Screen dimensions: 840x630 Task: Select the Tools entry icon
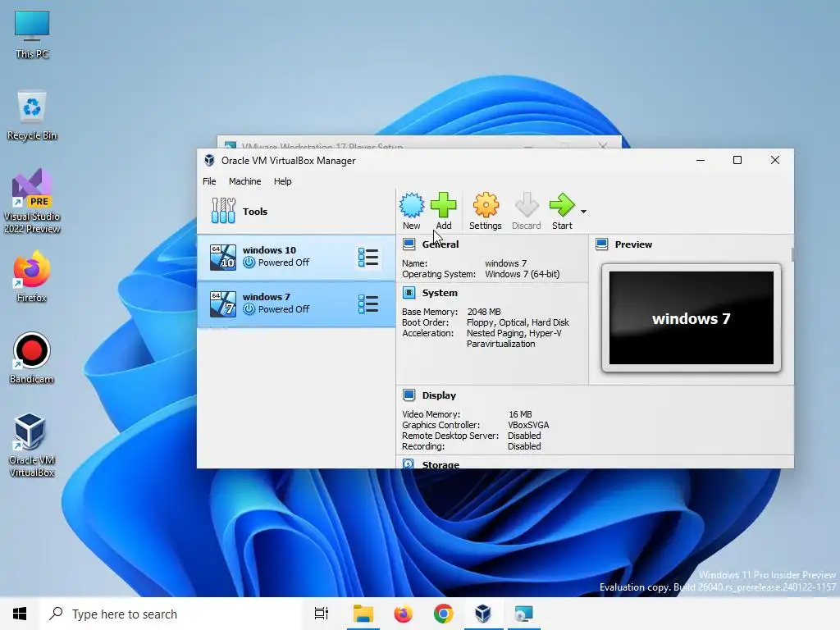click(x=223, y=211)
